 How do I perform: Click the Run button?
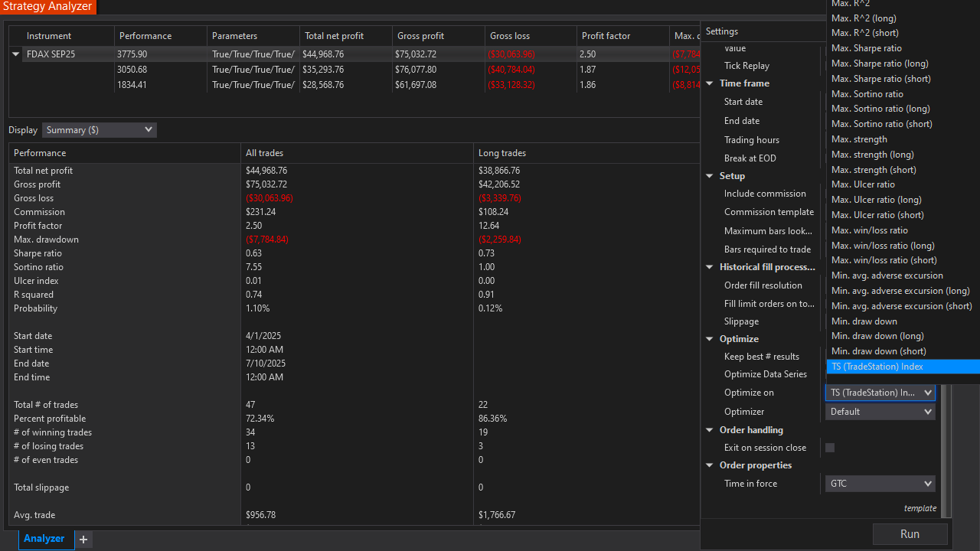coord(910,533)
